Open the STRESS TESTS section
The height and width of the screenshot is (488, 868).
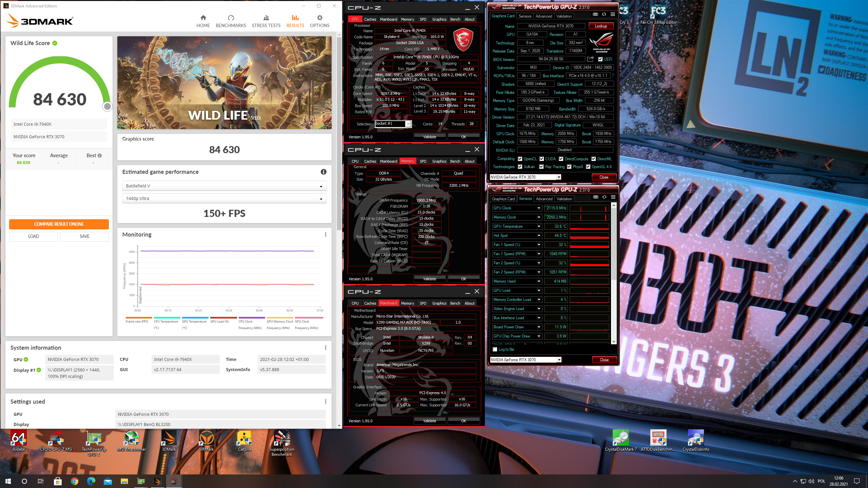click(266, 21)
